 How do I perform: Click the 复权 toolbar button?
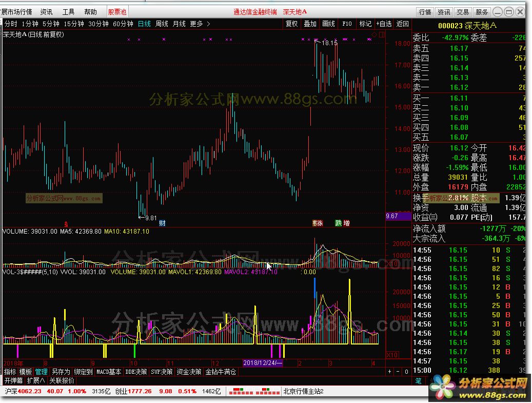click(291, 24)
